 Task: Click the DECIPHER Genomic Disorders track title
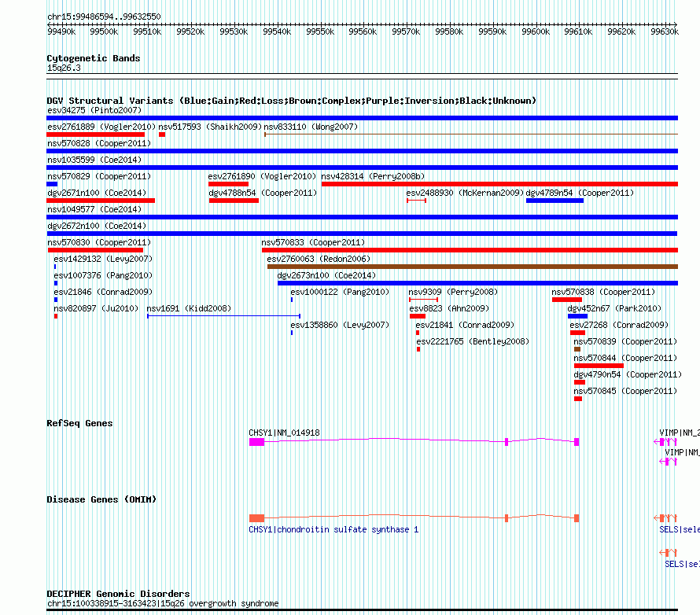tap(118, 594)
